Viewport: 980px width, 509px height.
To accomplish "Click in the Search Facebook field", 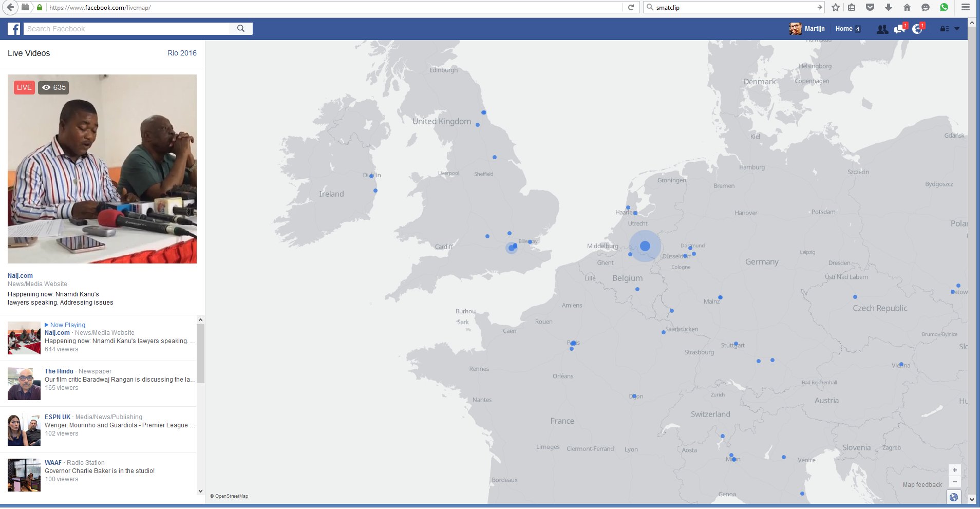I will 127,29.
